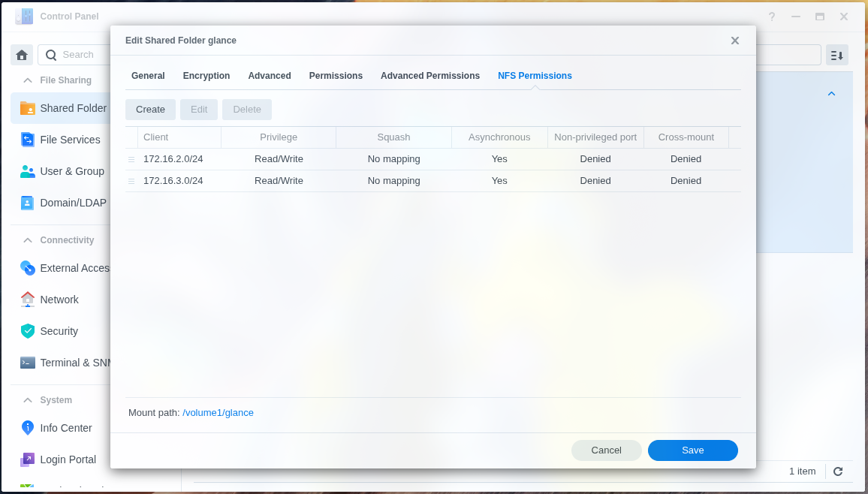Click the Delete button
This screenshot has height=494, width=868.
[x=247, y=110]
